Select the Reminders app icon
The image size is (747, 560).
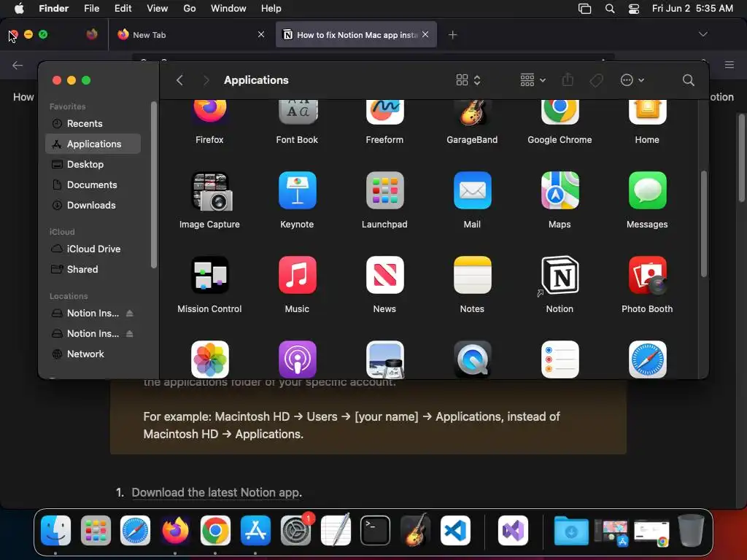click(560, 359)
